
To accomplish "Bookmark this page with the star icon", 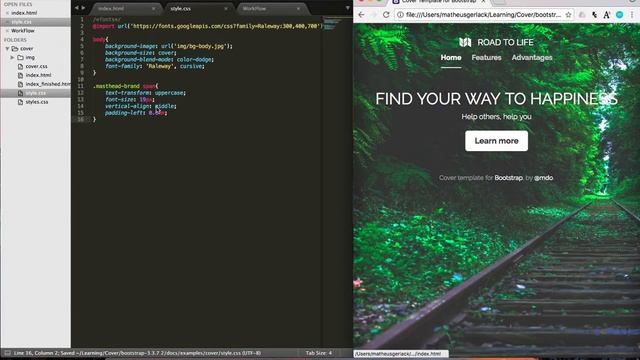I will point(568,15).
